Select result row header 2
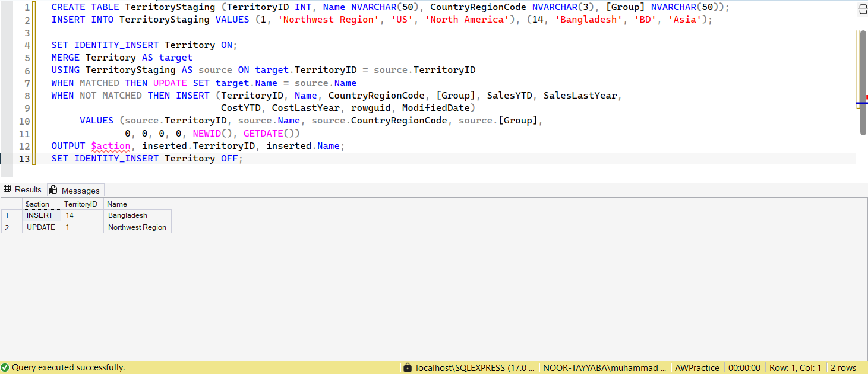This screenshot has height=374, width=868. pos(11,227)
